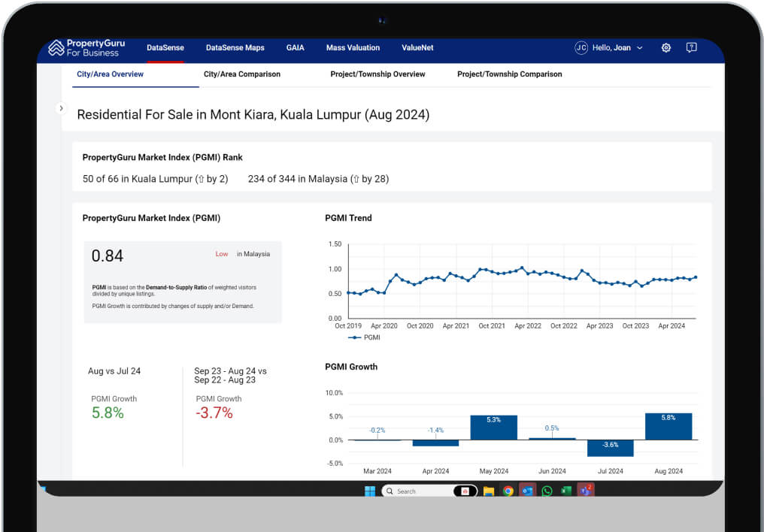Image resolution: width=764 pixels, height=532 pixels.
Task: Switch to City/Area Comparison tab
Action: pos(241,74)
